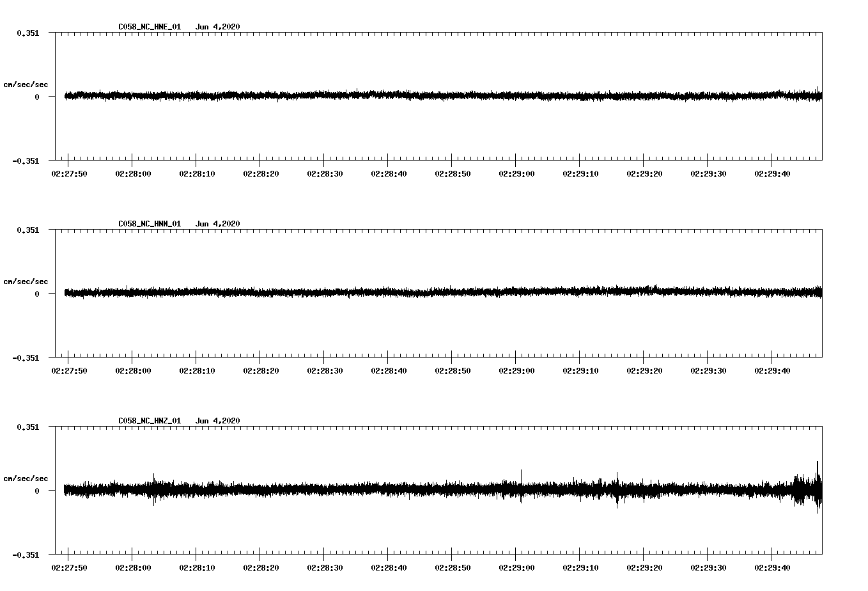Viewport: 868px width, 591px height.
Task: Click the 02:28:30 time label under HNZ plot
Action: coord(325,568)
